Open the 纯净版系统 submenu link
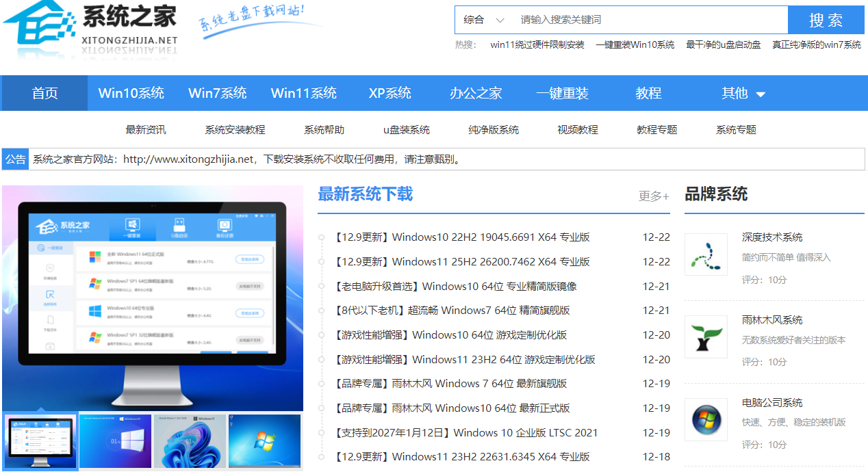Screen dimensions: 868x472 494,130
